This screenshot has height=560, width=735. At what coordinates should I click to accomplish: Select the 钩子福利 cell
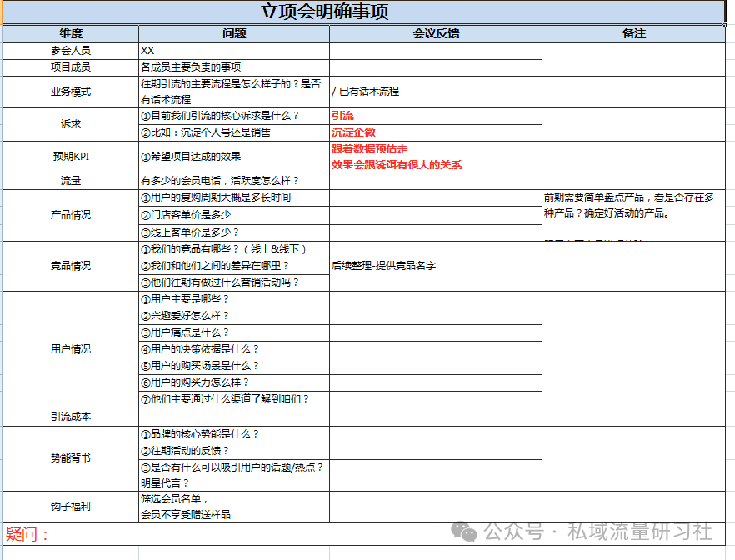tap(71, 507)
